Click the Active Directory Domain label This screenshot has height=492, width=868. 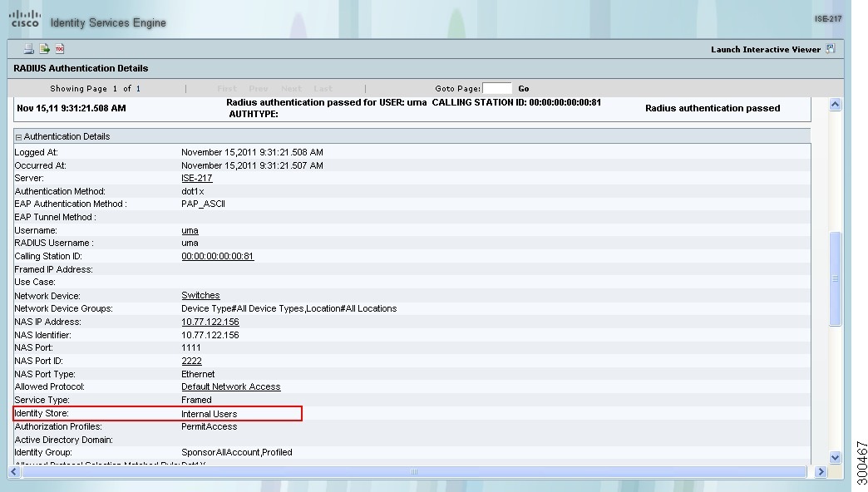[x=64, y=440]
